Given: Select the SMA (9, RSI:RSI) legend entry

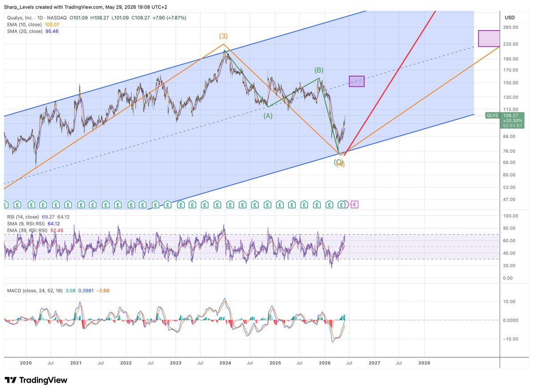Looking at the screenshot, I should coord(26,224).
